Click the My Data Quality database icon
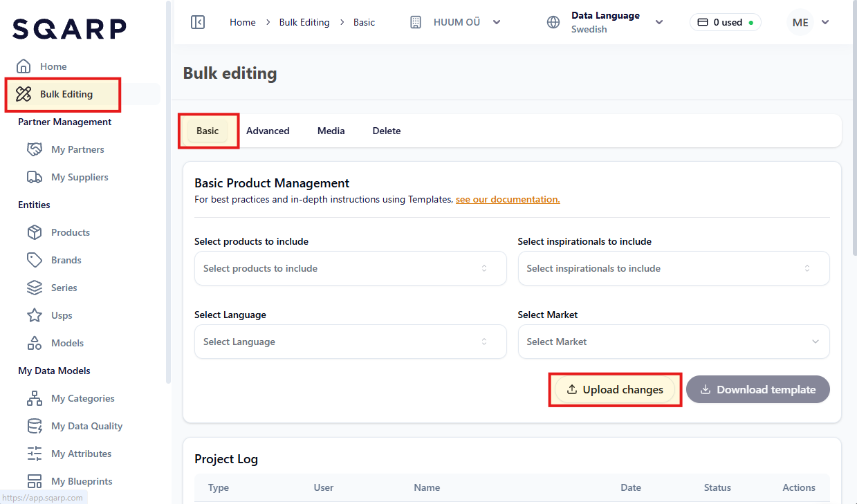857x504 pixels. (35, 426)
